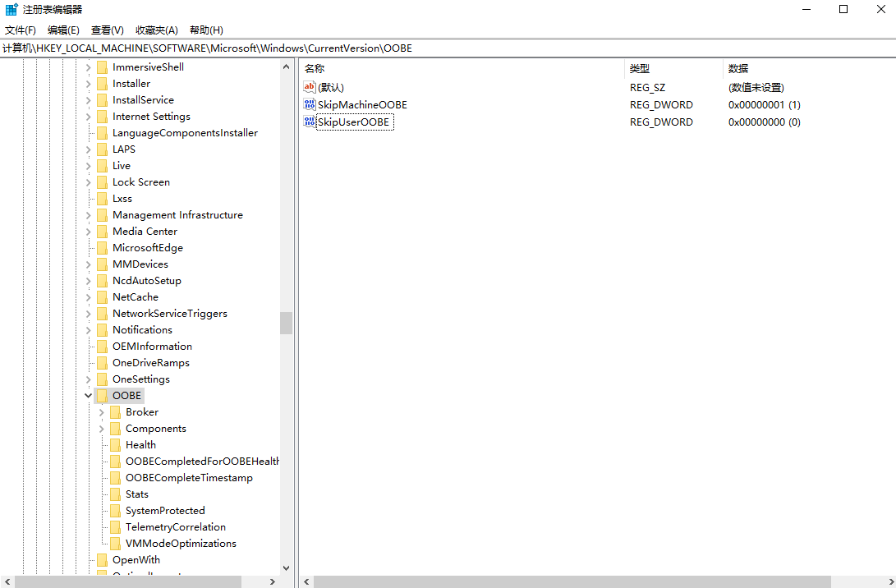This screenshot has width=896, height=588.
Task: Expand the Components subkey
Action: [x=102, y=429]
